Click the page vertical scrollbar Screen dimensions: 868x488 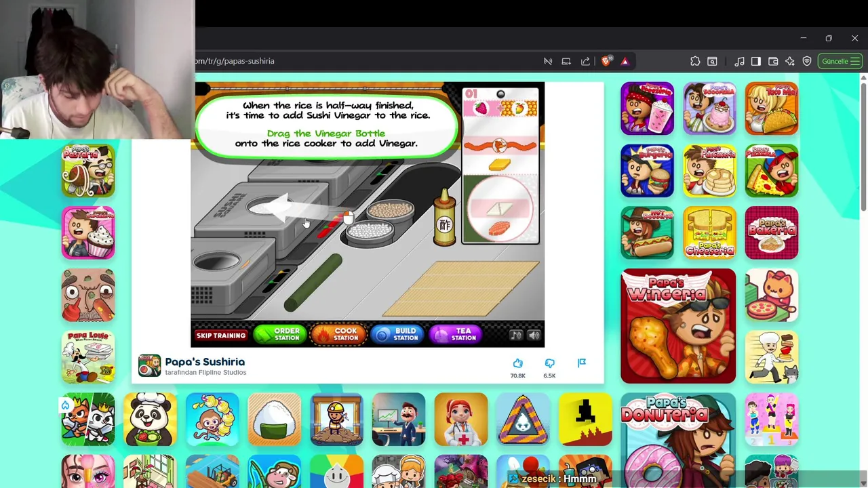click(863, 144)
